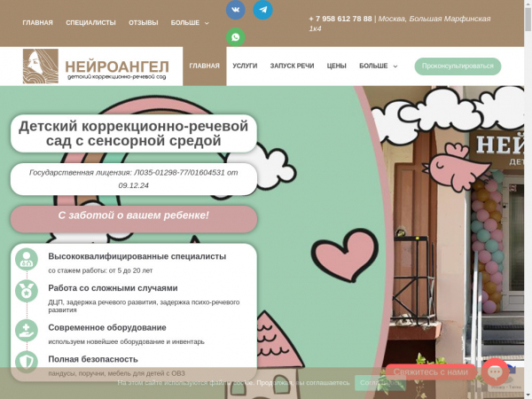The image size is (532, 399).
Task: Click the page vertical scrollbar thumb
Action: (x=528, y=19)
